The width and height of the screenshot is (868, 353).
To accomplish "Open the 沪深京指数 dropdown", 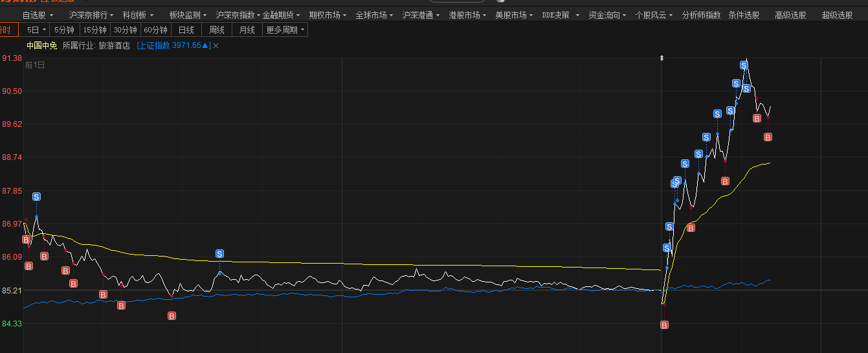I will [238, 15].
